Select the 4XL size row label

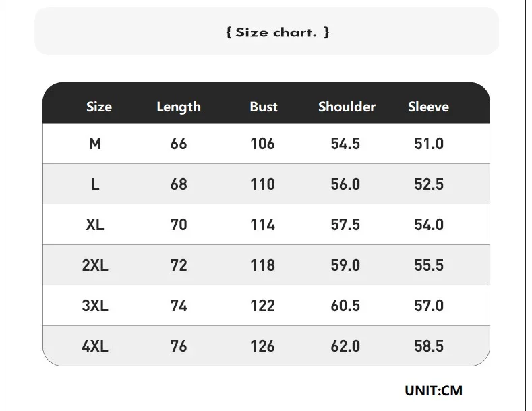95,346
